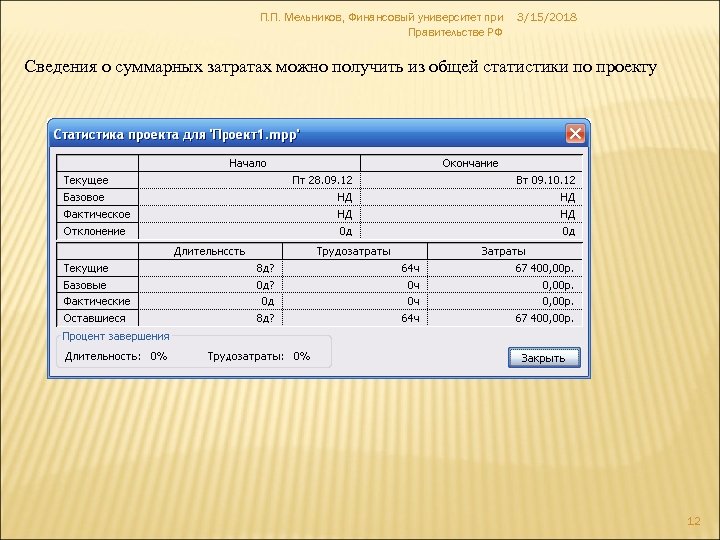The height and width of the screenshot is (540, 720).
Task: Click the slide date 3/15/2018
Action: pos(547,17)
